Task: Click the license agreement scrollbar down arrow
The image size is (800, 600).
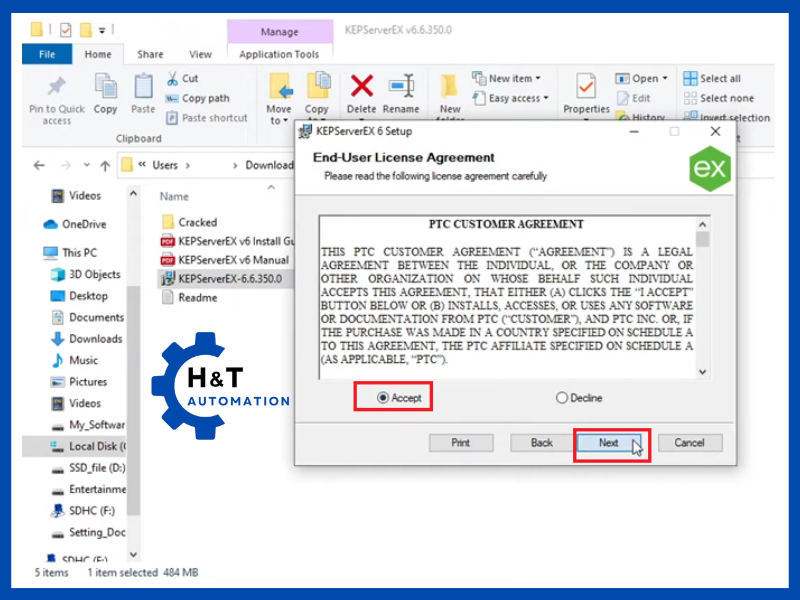Action: pos(703,372)
